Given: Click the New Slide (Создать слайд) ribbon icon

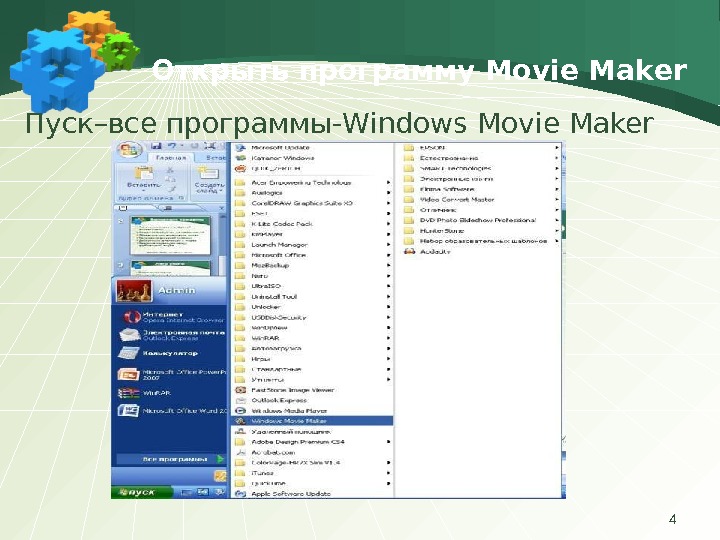Looking at the screenshot, I should 208,174.
